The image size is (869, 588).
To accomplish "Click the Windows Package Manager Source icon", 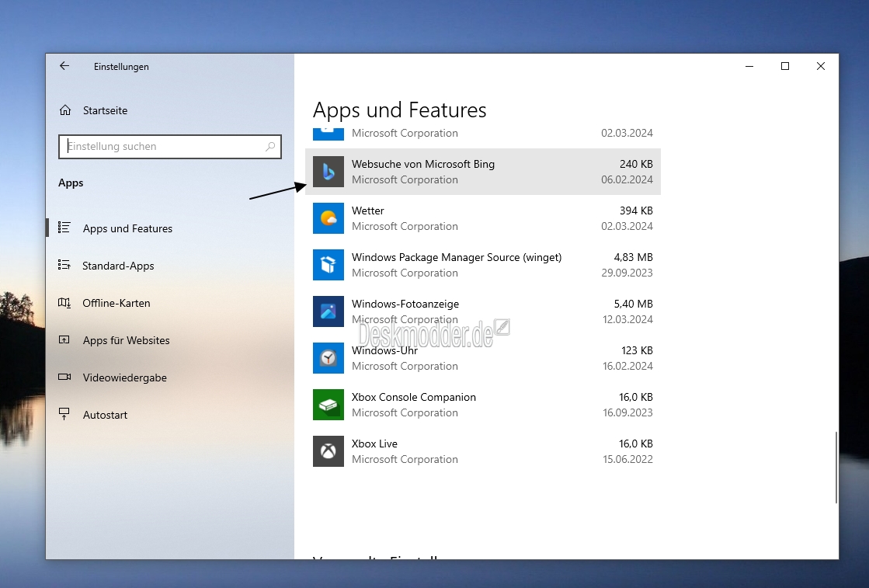I will click(x=328, y=265).
